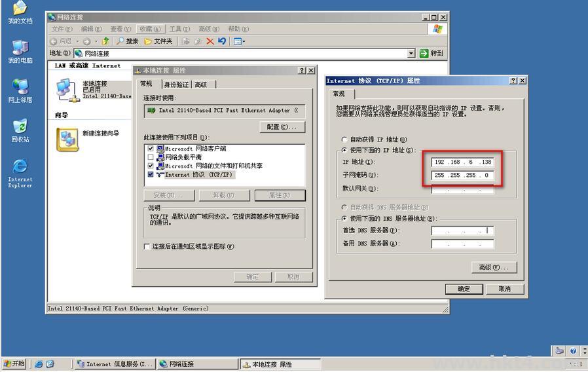Click the 配置 button
Image resolution: width=588 pixels, height=372 pixels.
coord(282,127)
